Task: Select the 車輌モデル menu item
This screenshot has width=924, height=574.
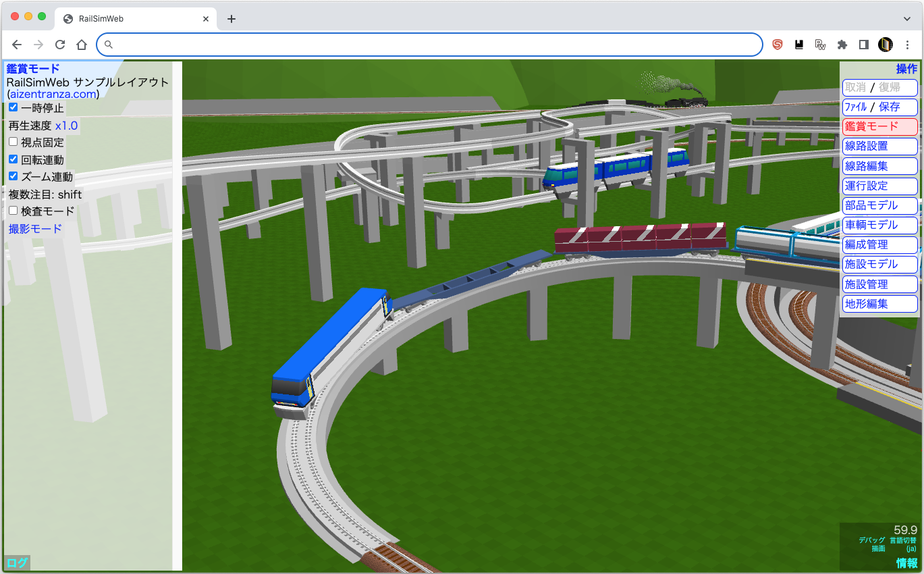Action: [x=879, y=225]
